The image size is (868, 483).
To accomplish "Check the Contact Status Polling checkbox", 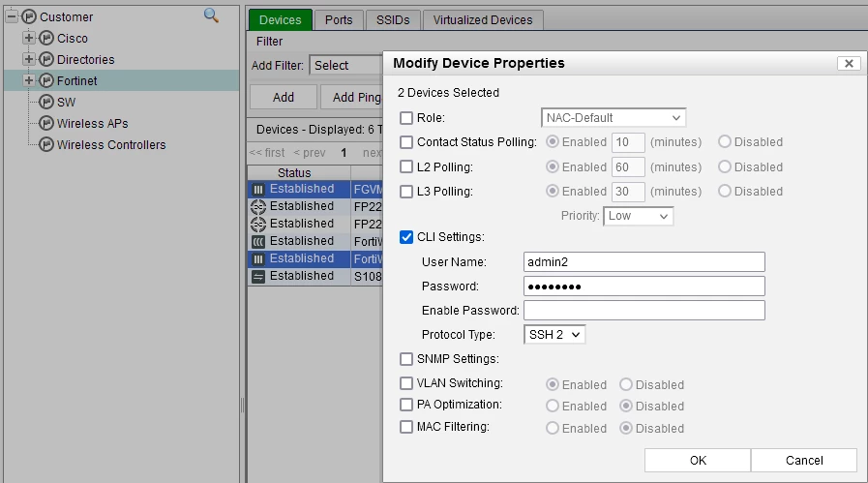I will point(406,142).
